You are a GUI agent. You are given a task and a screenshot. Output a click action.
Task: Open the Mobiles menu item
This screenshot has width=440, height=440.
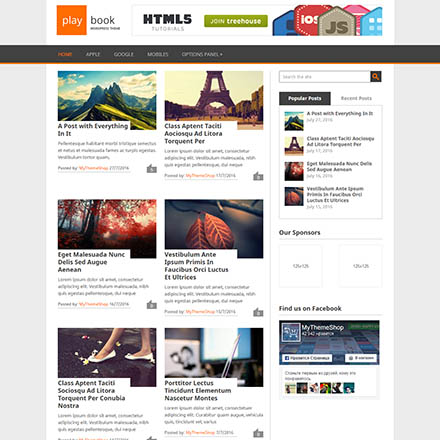158,54
